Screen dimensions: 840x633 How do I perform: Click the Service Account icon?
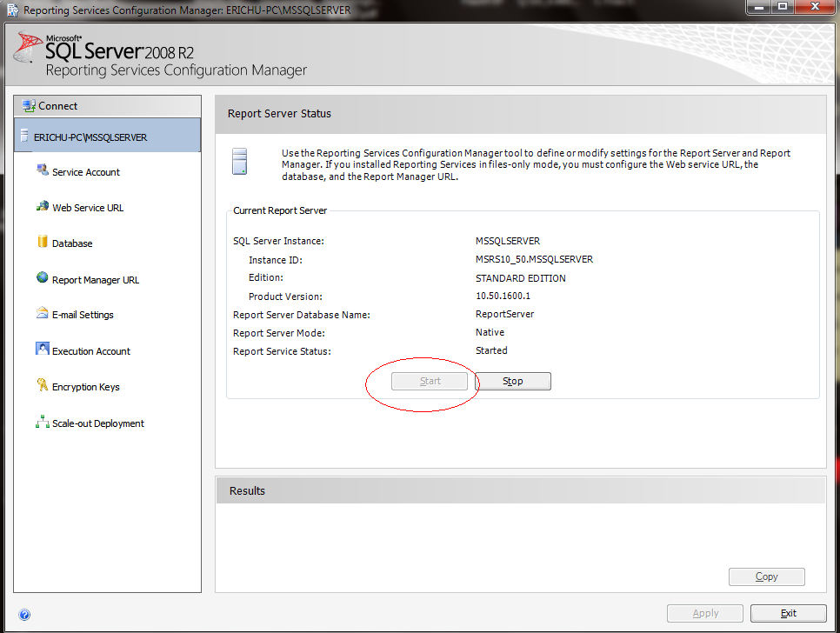[x=43, y=170]
